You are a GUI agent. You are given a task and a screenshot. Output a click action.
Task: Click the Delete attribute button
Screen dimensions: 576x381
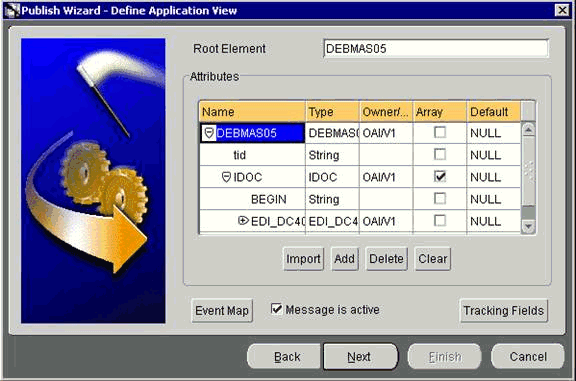coord(386,259)
